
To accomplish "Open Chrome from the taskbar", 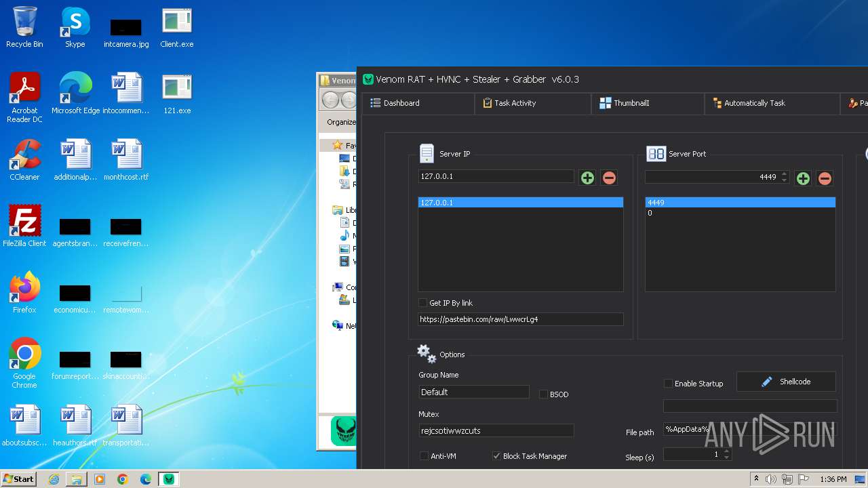I will [123, 479].
